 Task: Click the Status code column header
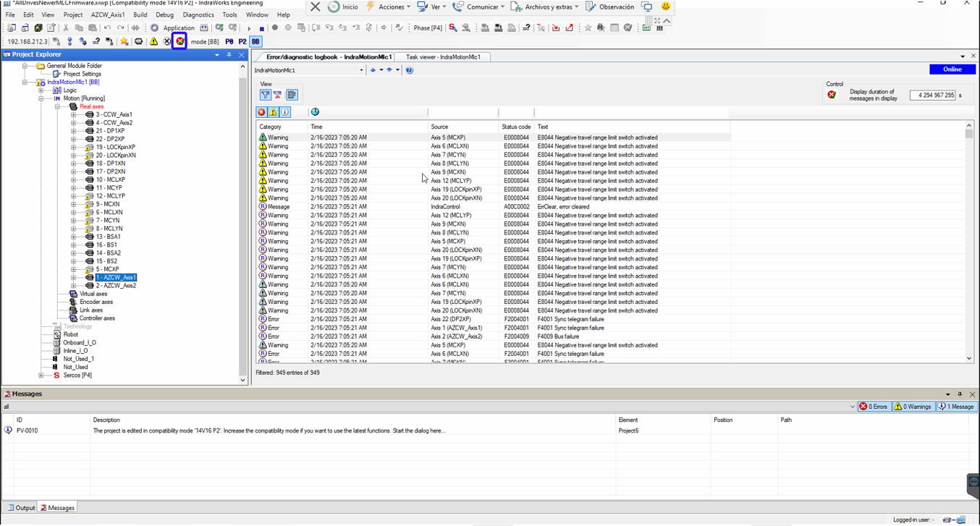516,127
